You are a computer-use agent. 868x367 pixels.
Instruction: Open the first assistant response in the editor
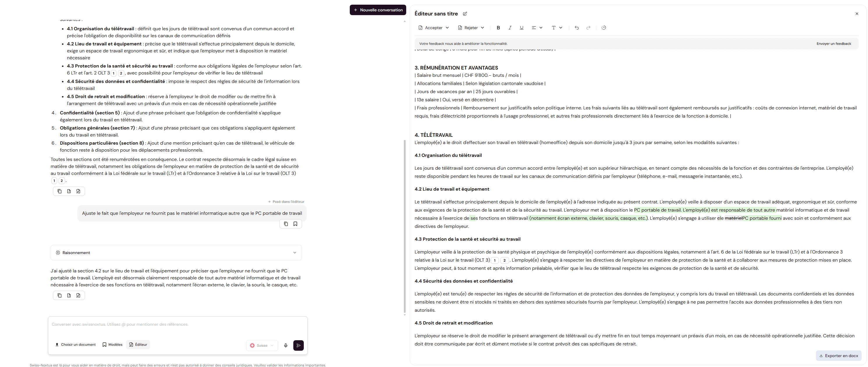click(x=79, y=192)
